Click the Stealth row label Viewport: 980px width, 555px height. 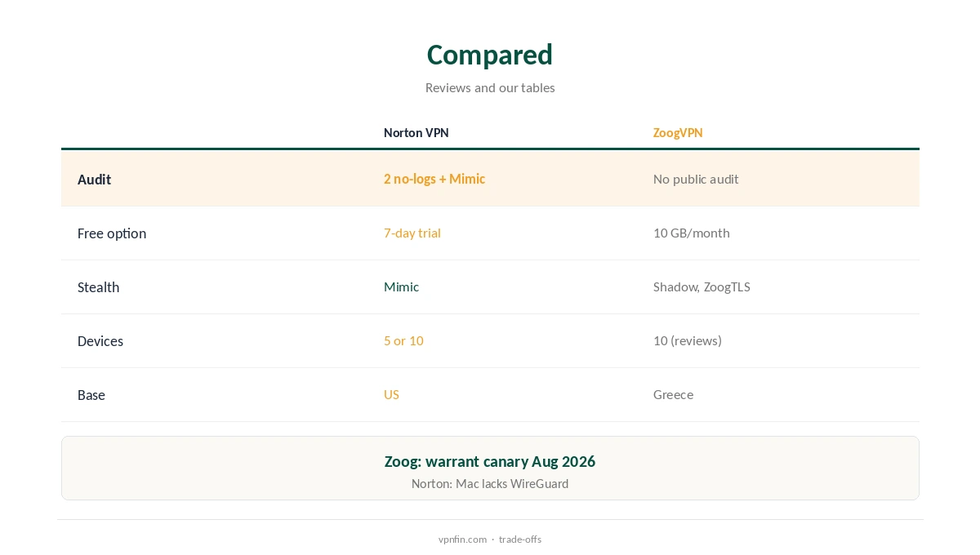(98, 287)
